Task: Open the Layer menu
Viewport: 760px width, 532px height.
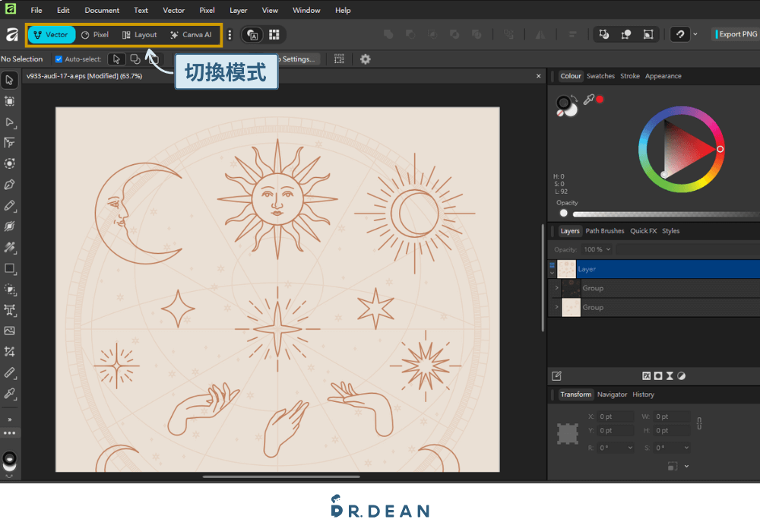Action: 238,10
